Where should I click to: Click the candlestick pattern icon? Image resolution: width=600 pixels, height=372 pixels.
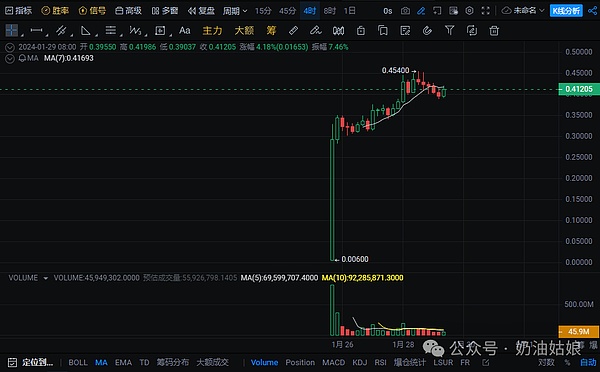pyautogui.click(x=338, y=30)
